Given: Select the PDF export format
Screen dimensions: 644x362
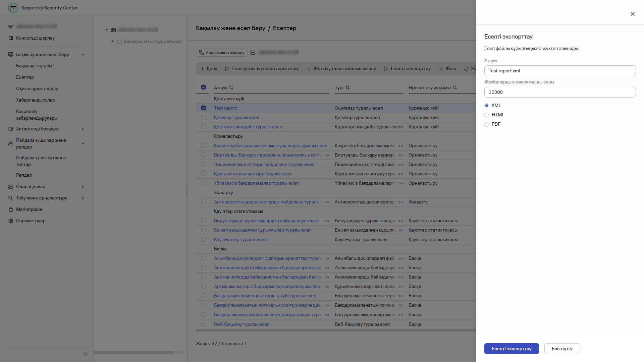Looking at the screenshot, I should point(487,124).
